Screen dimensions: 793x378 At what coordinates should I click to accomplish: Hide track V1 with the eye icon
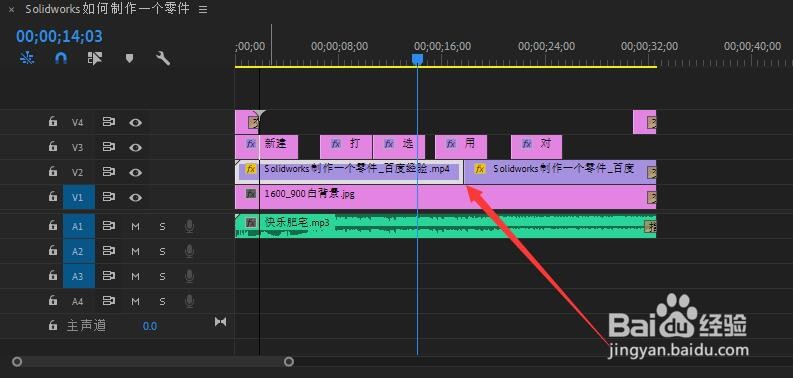[135, 198]
